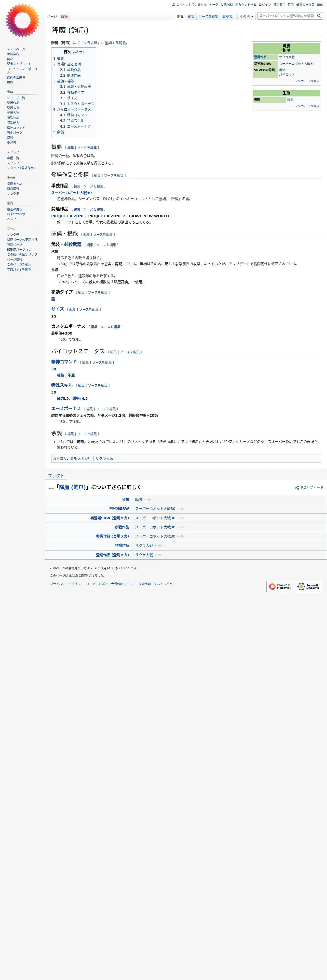327x980 pixels.
Task: Click plus icon in 参戦作品 row
Action: point(178,527)
